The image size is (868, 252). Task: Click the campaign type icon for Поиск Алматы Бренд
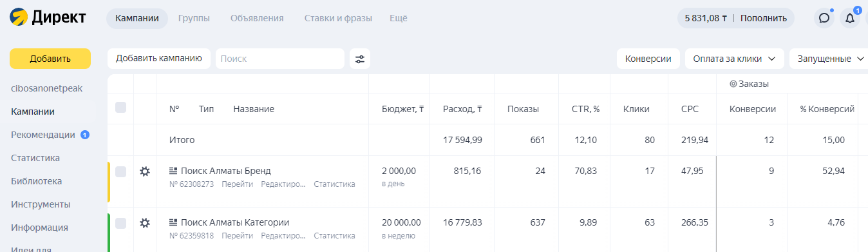pyautogui.click(x=173, y=171)
